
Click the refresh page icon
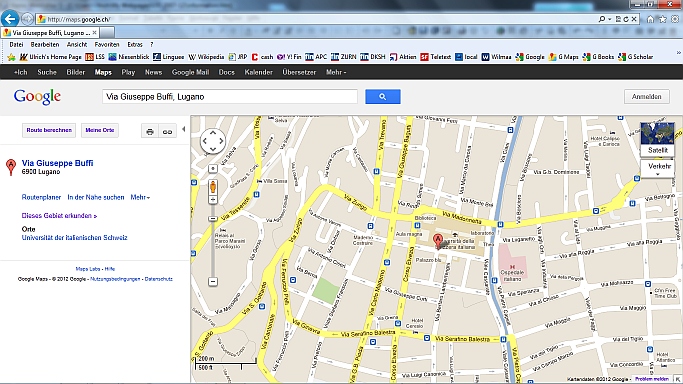(626, 19)
